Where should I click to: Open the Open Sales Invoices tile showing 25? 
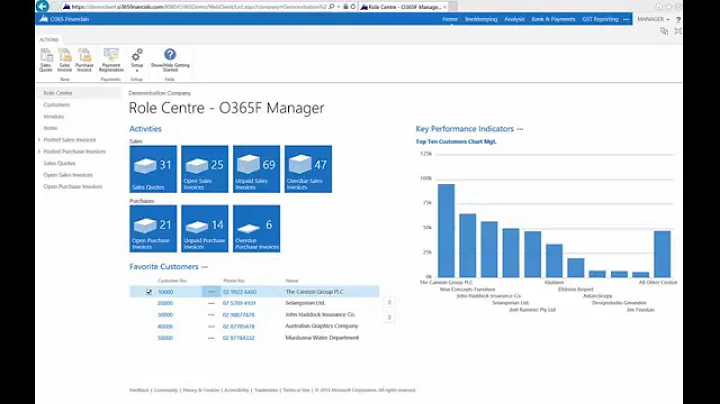click(204, 169)
